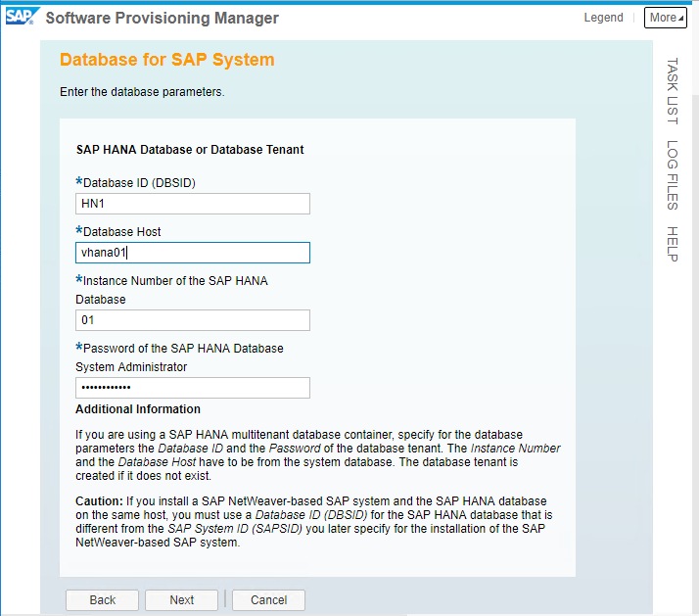The height and width of the screenshot is (616, 699).
Task: Focus the Database ID (DBSID) field
Action: (193, 204)
